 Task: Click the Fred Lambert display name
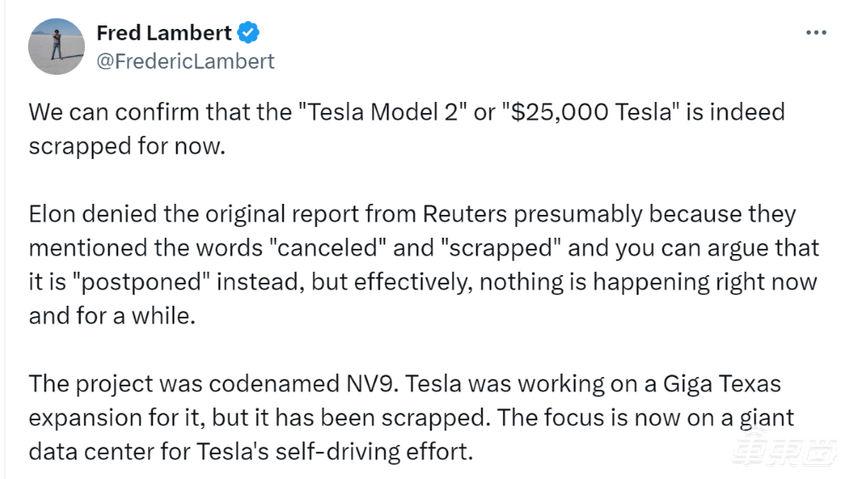tap(164, 33)
